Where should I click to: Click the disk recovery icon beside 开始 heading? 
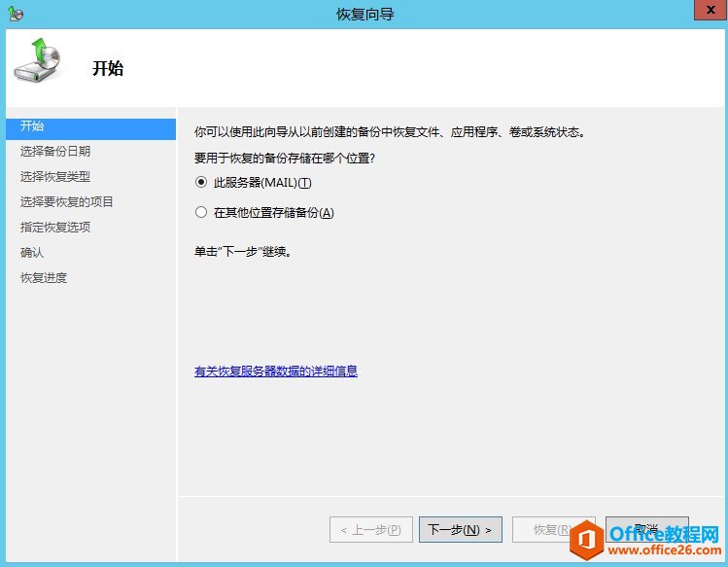click(x=38, y=61)
